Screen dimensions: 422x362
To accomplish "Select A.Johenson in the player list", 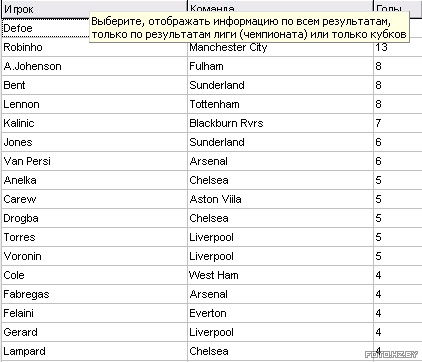I will pyautogui.click(x=94, y=66).
